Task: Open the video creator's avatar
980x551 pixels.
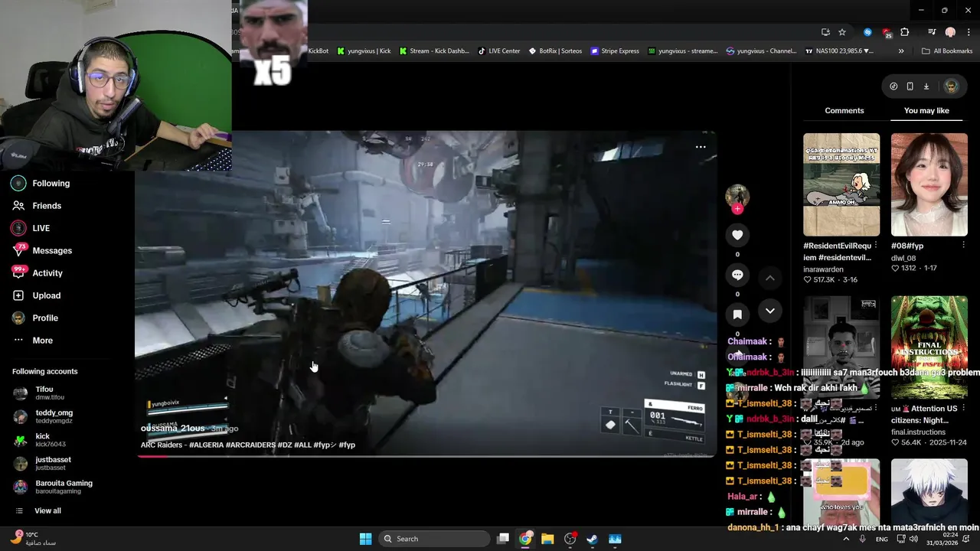Action: tap(737, 195)
